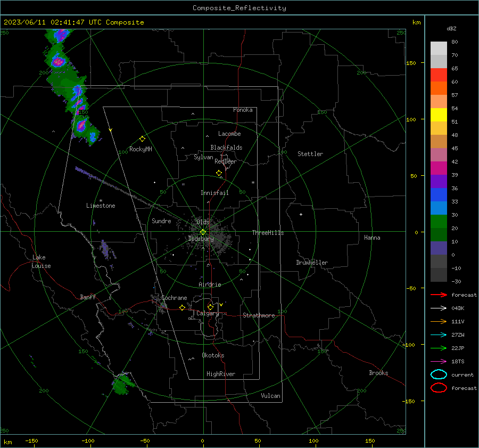
Task: Click the Hanna label
Action: (x=372, y=238)
